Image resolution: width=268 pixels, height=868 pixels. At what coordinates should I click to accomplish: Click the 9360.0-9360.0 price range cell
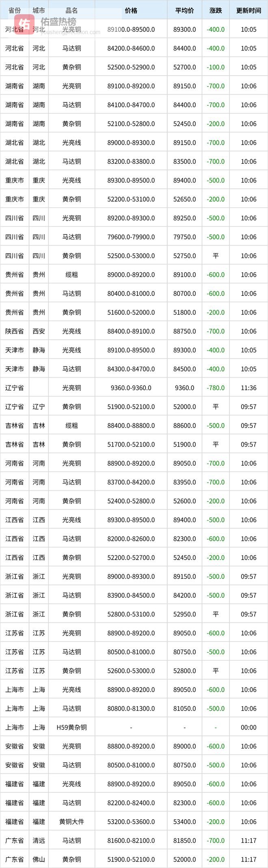pos(131,388)
